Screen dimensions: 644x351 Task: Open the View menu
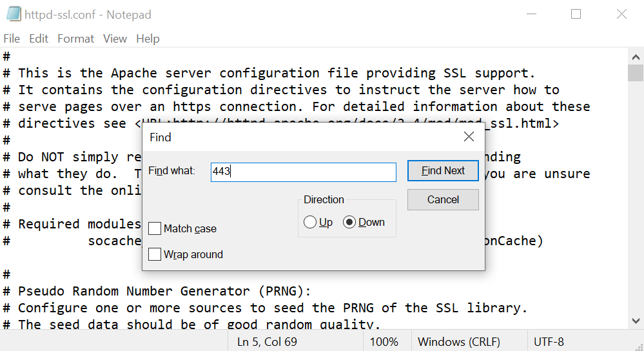[115, 39]
